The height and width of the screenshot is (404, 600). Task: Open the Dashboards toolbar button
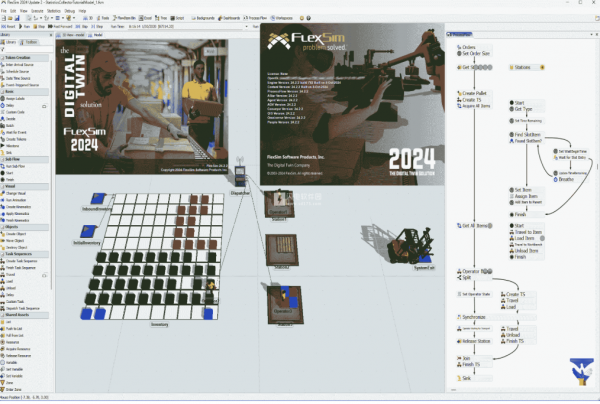coord(229,18)
